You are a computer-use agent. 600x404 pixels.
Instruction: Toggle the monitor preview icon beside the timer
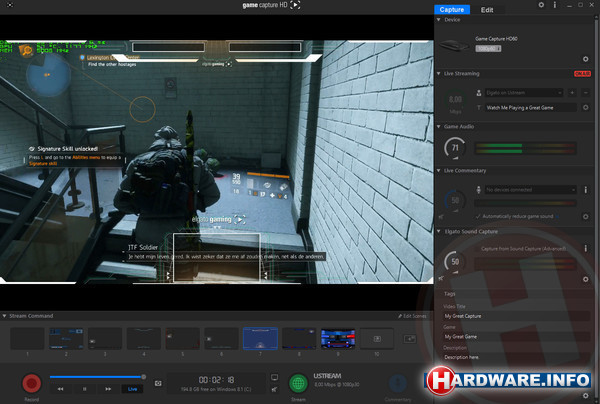pos(274,378)
